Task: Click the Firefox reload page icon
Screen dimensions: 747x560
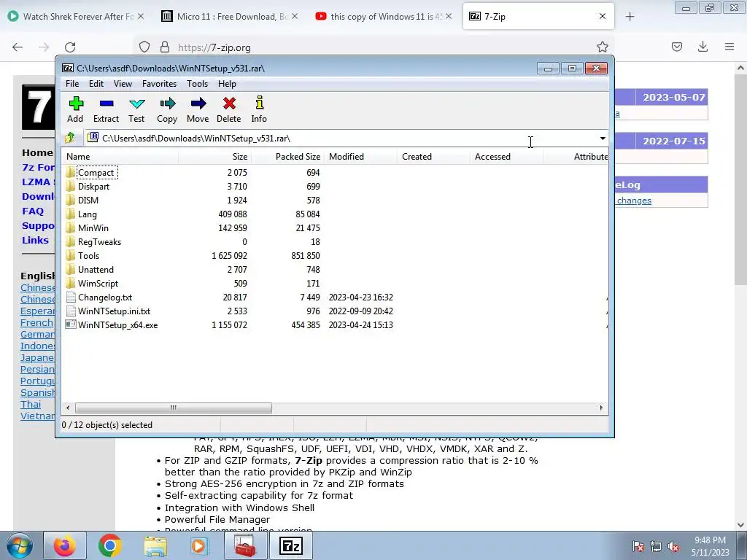Action: pos(70,47)
